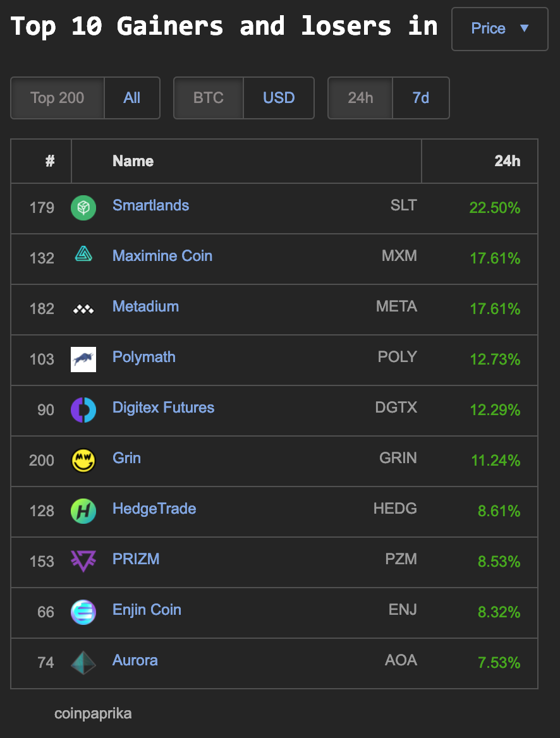560x738 pixels.
Task: Select the Top 200 filter
Action: pos(58,98)
